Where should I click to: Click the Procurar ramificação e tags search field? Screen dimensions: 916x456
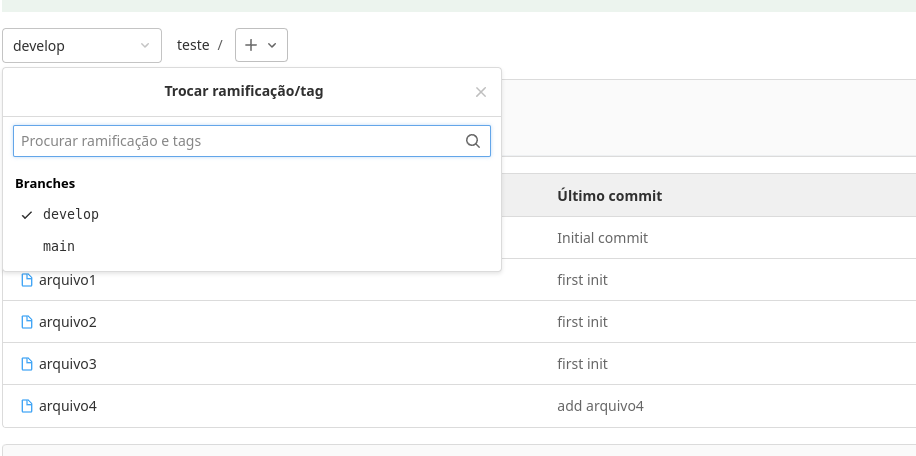point(240,141)
